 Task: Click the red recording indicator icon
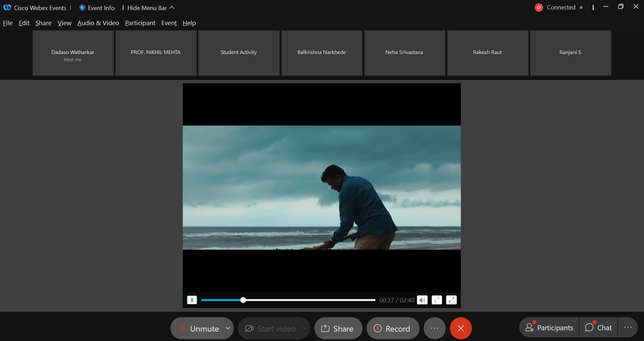pyautogui.click(x=539, y=7)
